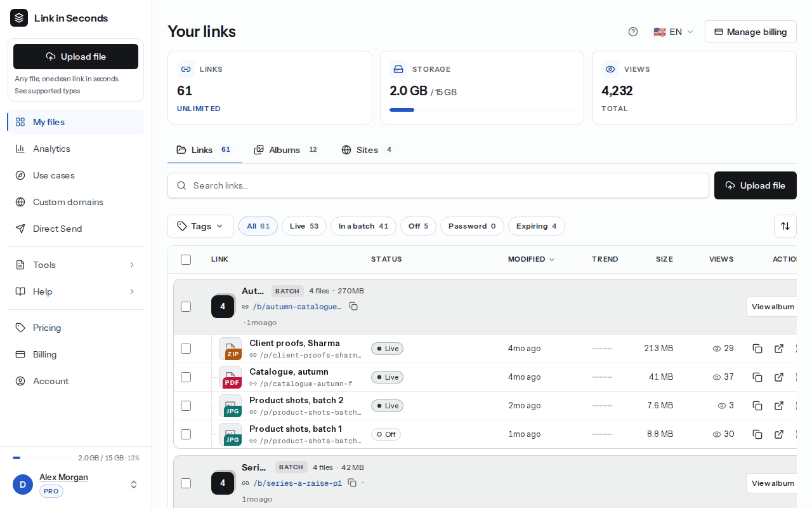Click the Link in Seconds logo icon
This screenshot has height=508, width=812.
(x=19, y=18)
